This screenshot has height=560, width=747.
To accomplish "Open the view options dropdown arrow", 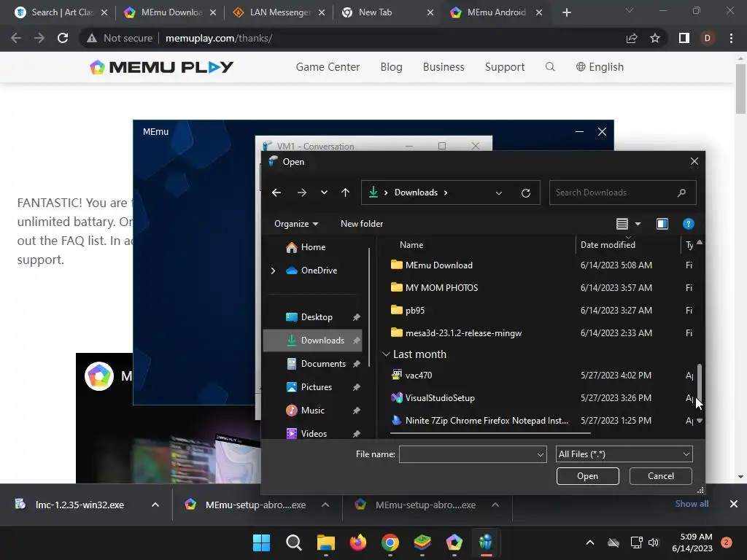I will click(638, 224).
